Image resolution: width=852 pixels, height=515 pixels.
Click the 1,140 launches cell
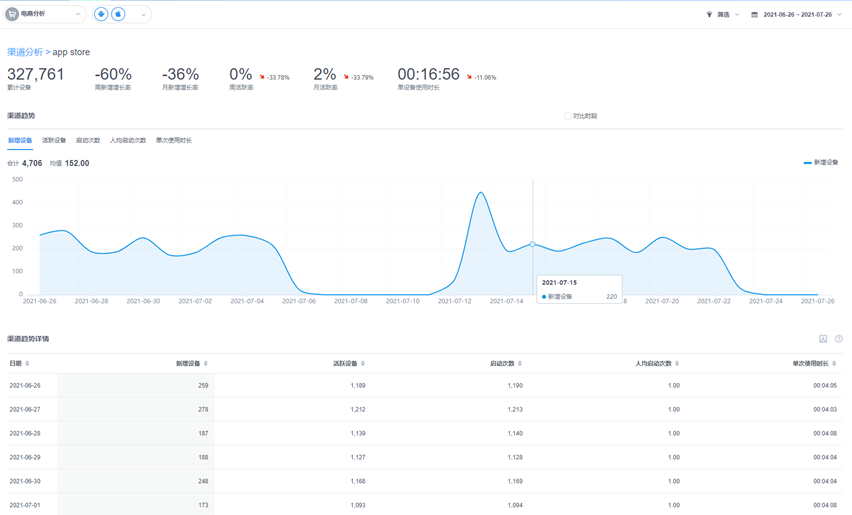click(x=515, y=433)
